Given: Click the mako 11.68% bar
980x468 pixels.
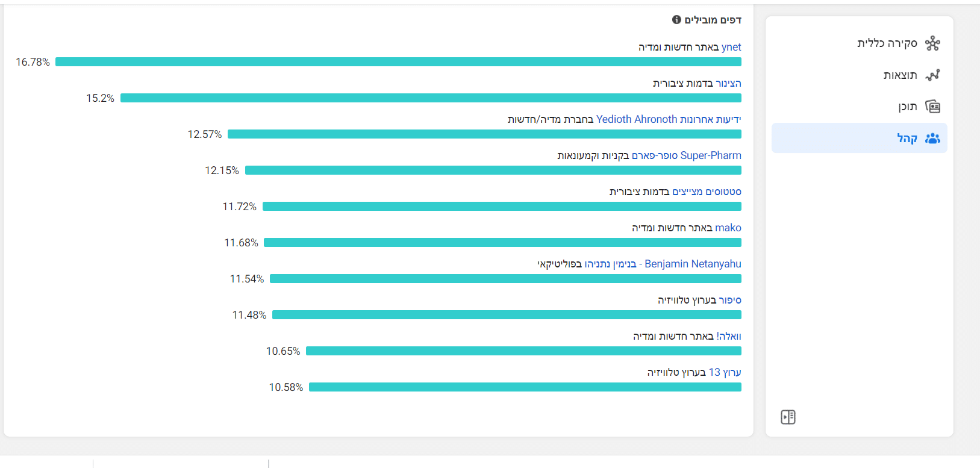Looking at the screenshot, I should click(x=502, y=243).
